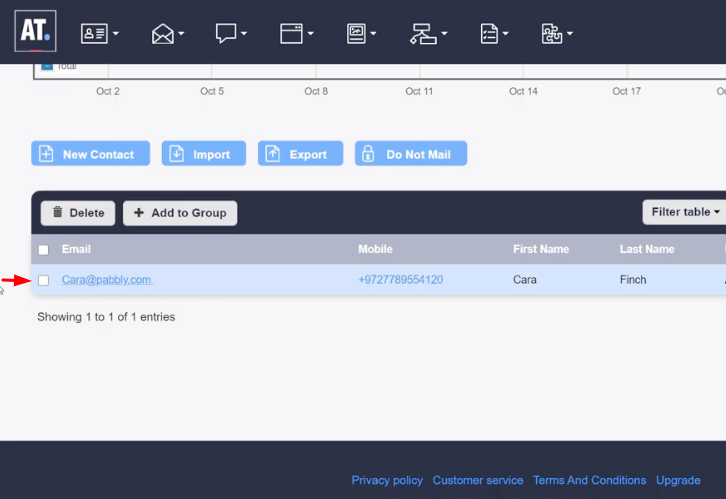
Task: Click the Upgrade footer link
Action: click(x=678, y=480)
